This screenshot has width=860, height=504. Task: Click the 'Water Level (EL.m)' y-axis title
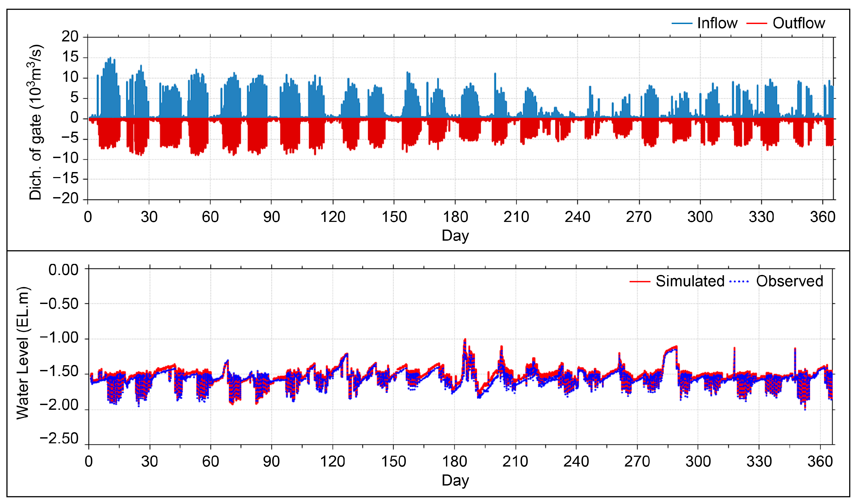(x=23, y=354)
